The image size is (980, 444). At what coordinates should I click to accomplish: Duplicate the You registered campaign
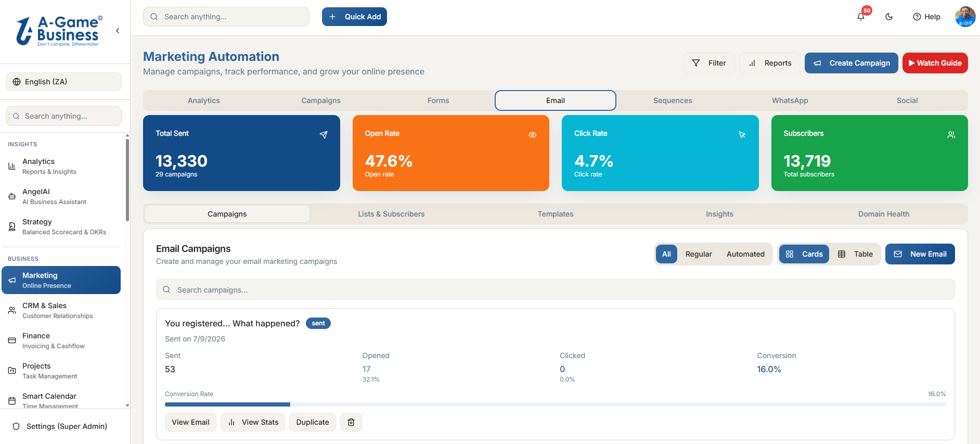[313, 422]
